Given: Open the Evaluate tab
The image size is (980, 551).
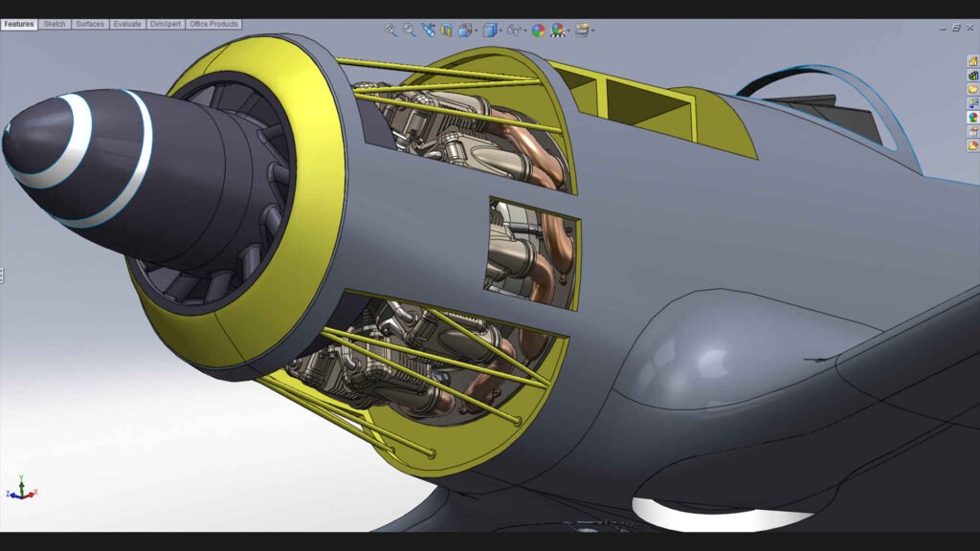Looking at the screenshot, I should click(127, 24).
